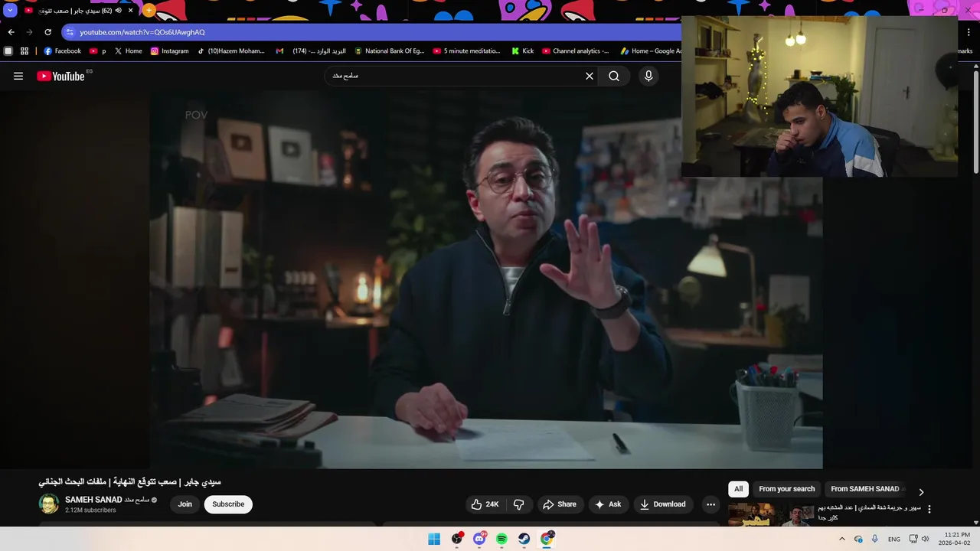This screenshot has width=980, height=551.
Task: Open the Channel analytics bookmark
Action: (x=576, y=51)
